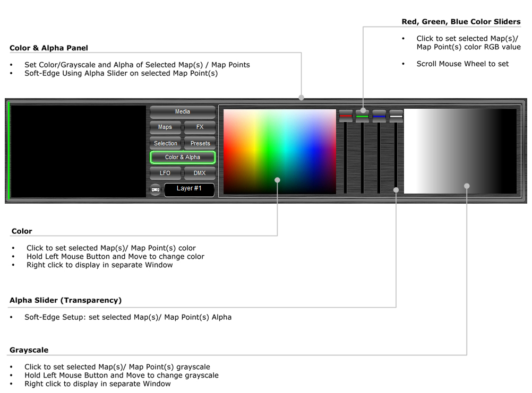532x393 pixels.
Task: Toggle the Color & Alpha panel
Action: coord(182,158)
